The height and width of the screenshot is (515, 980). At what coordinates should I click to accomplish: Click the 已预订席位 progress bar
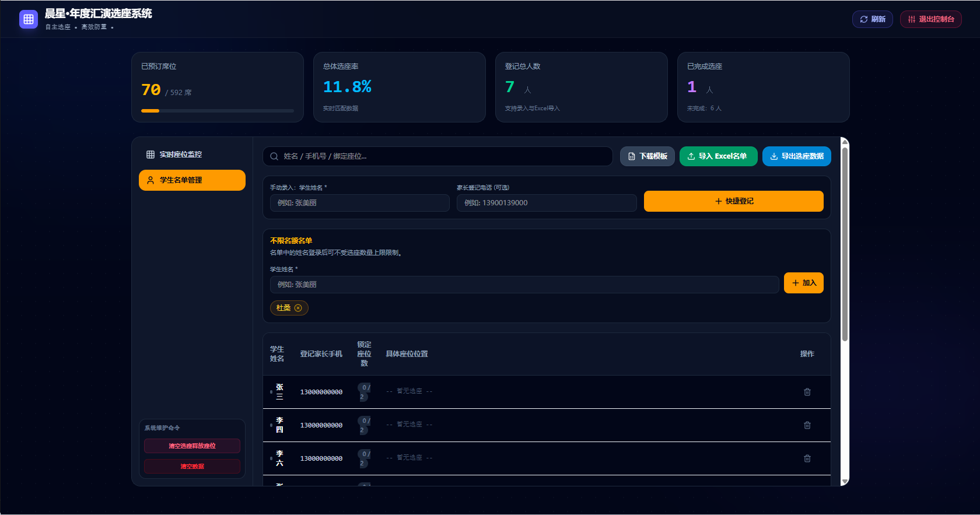[x=218, y=111]
